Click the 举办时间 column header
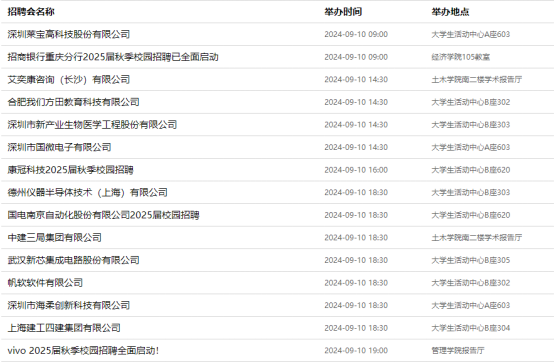Image resolution: width=554 pixels, height=362 pixels. (x=343, y=12)
